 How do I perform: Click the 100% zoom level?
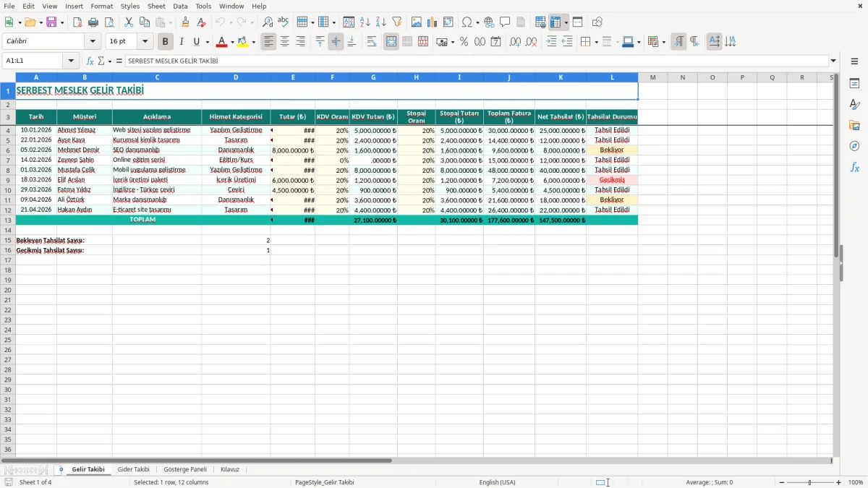click(x=856, y=482)
